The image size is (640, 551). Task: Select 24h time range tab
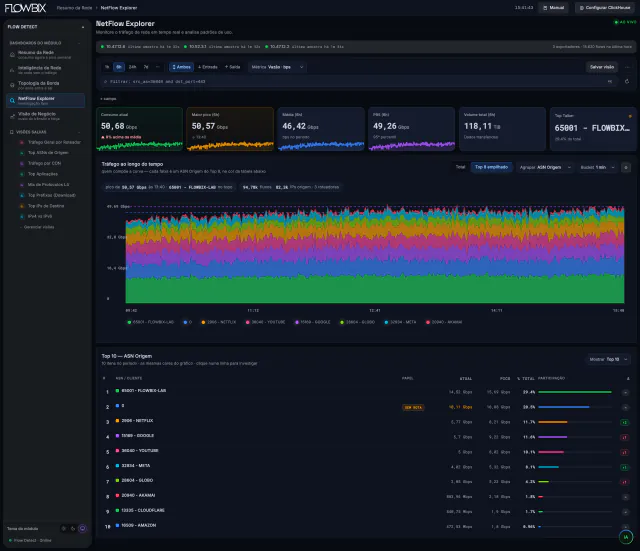tap(133, 67)
